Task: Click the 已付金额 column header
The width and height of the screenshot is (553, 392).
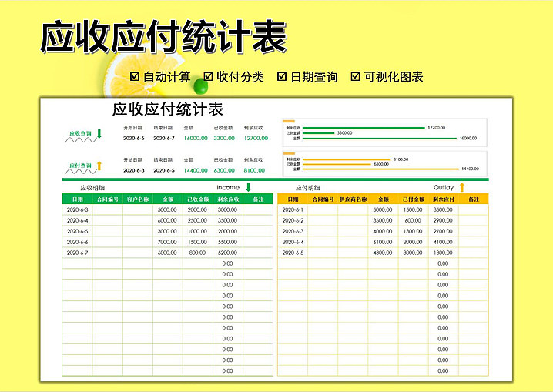Action: click(414, 199)
